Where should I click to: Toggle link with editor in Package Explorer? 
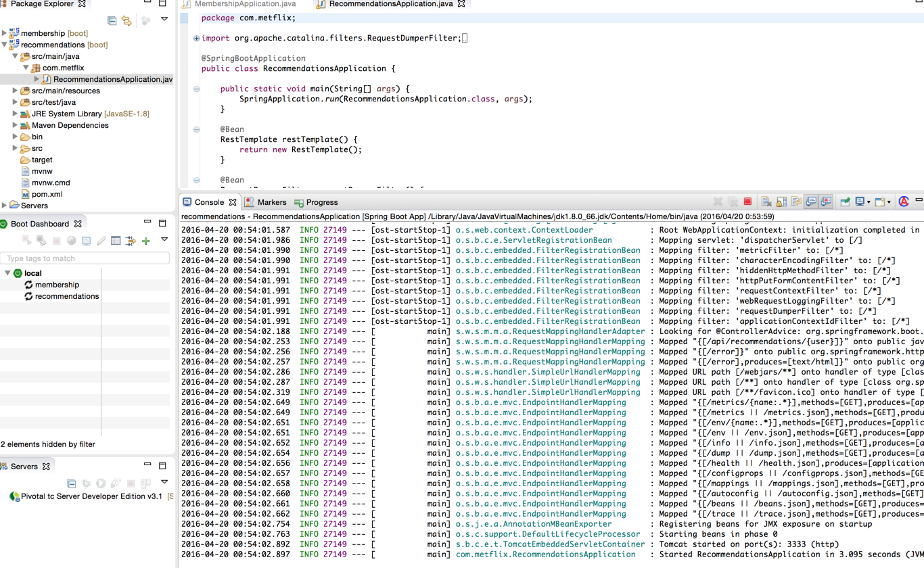tap(126, 21)
